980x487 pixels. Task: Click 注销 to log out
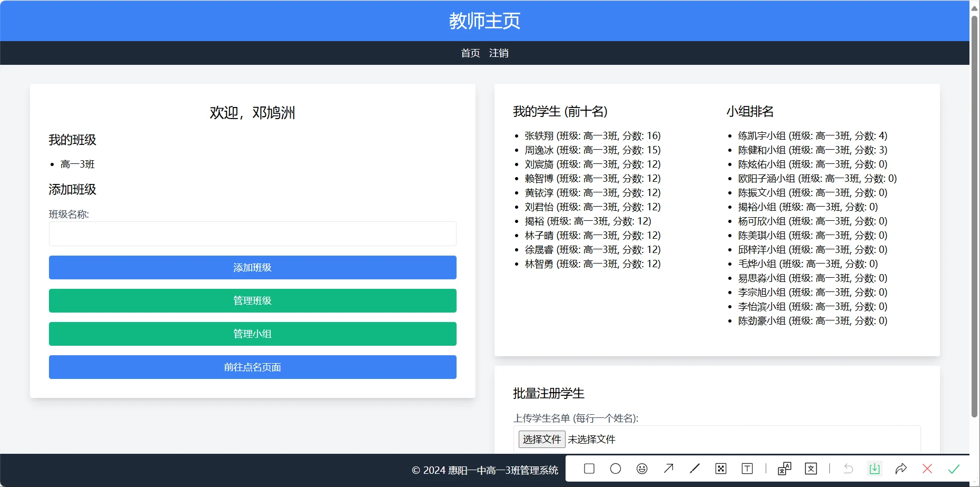tap(499, 53)
